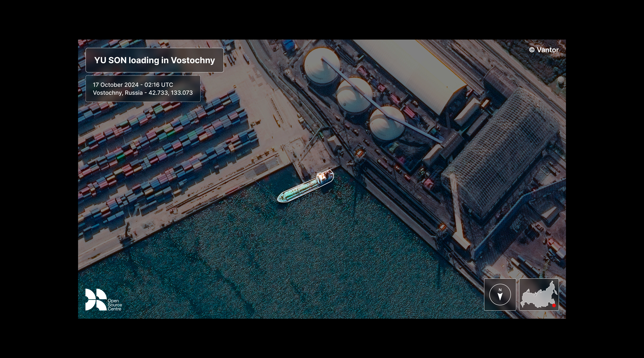Click the letter N in compass

point(500,290)
